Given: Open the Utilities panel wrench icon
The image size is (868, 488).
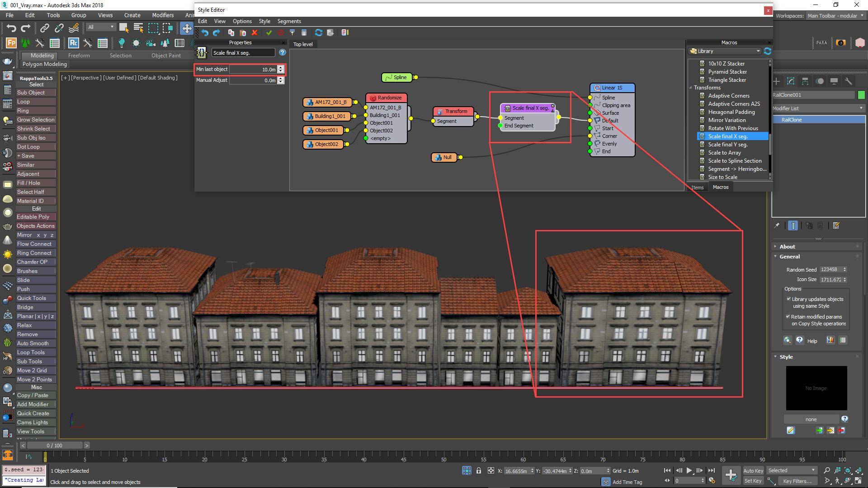Looking at the screenshot, I should 849,81.
